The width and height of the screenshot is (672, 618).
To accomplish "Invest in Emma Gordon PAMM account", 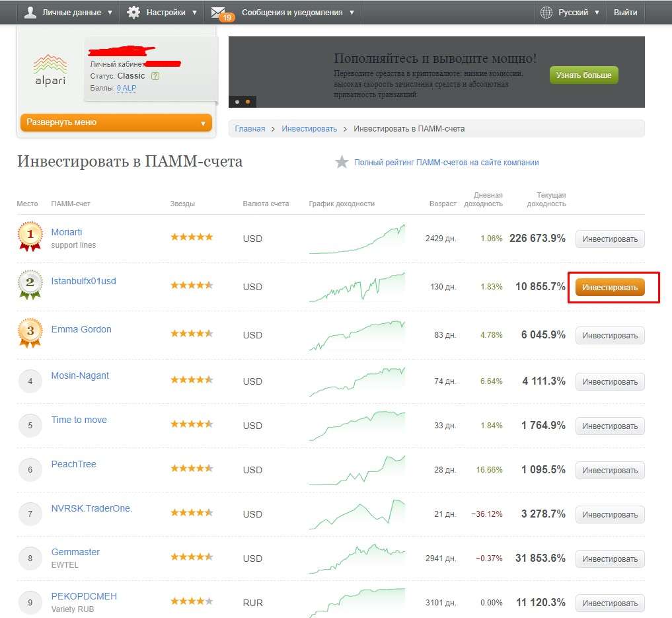I will (x=610, y=336).
